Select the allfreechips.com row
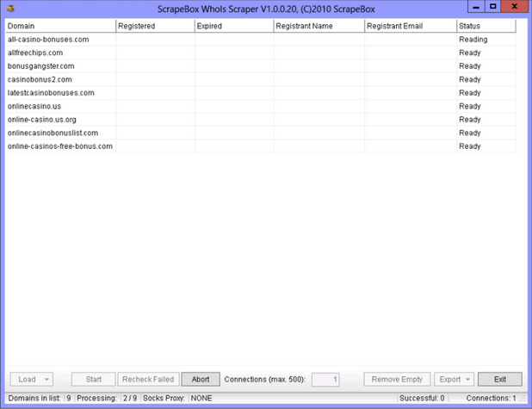532x409 pixels. coord(261,53)
